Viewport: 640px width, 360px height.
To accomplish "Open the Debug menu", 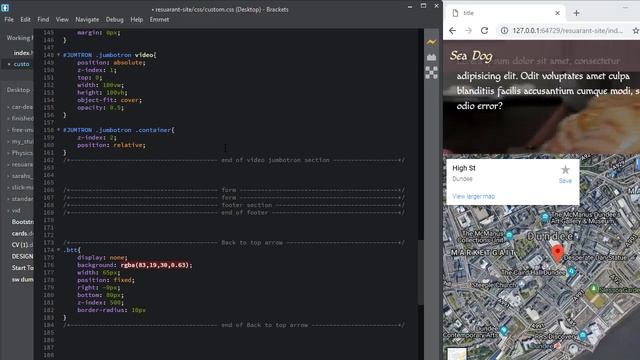I will click(114, 20).
